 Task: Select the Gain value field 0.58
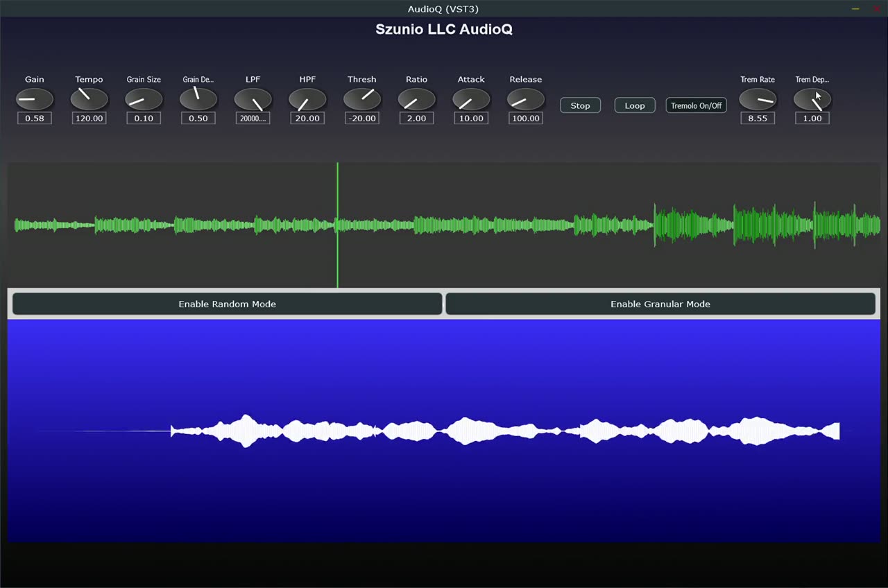pyautogui.click(x=35, y=119)
